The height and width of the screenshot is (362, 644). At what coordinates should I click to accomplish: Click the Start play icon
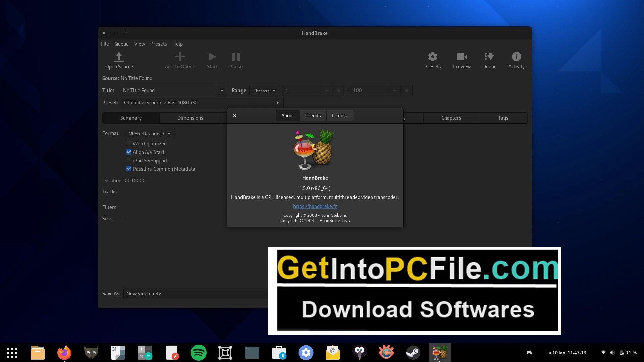212,57
